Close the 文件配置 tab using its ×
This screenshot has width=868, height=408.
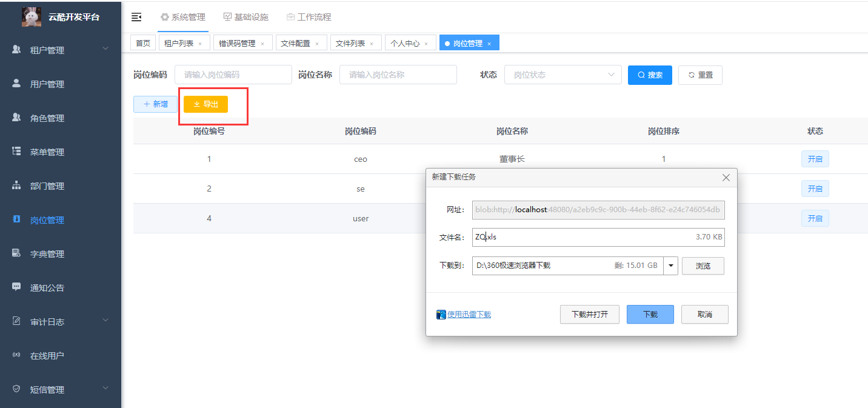pyautogui.click(x=316, y=44)
